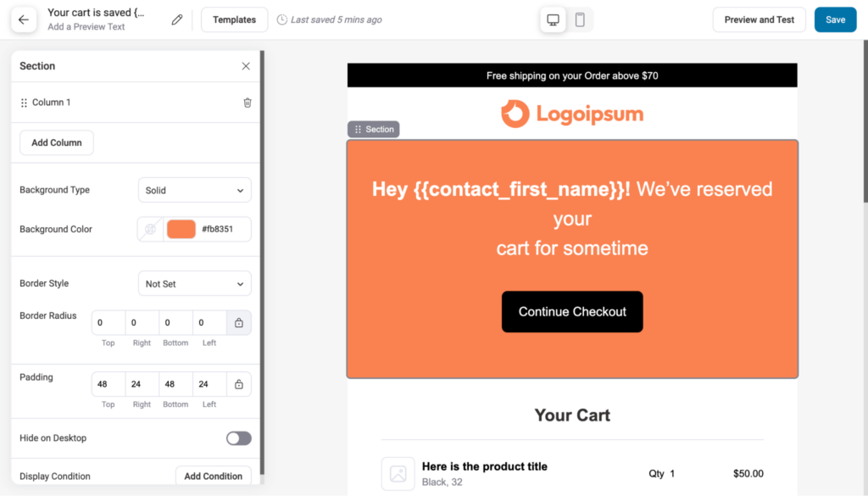Click the Save button
Image resolution: width=868 pixels, height=496 pixels.
(x=835, y=19)
